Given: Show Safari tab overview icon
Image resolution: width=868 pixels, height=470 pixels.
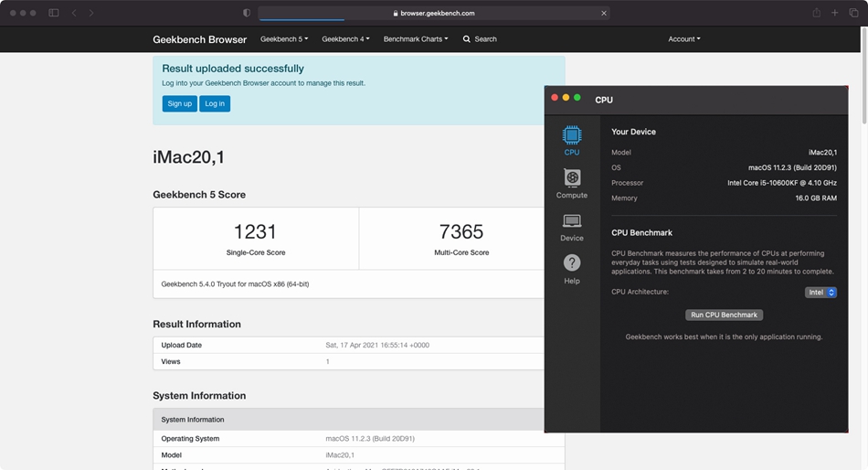Looking at the screenshot, I should pos(854,13).
